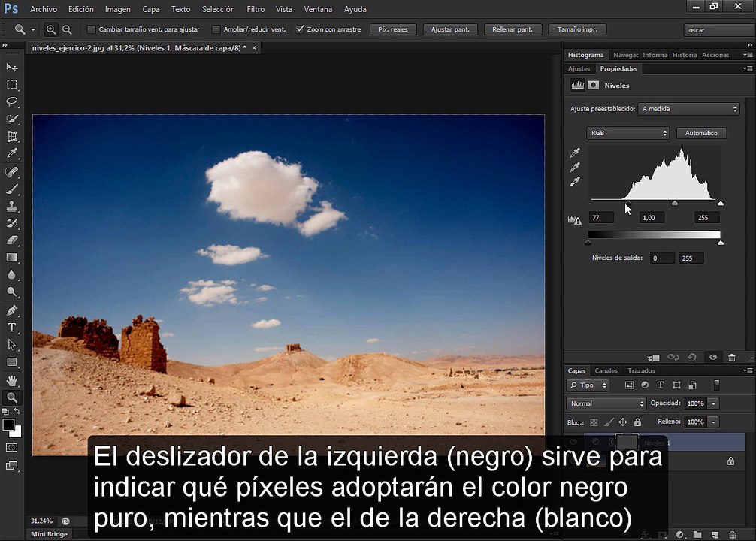Select the Rectangular Marquee tool
Viewport: 756px width, 541px height.
tap(12, 84)
